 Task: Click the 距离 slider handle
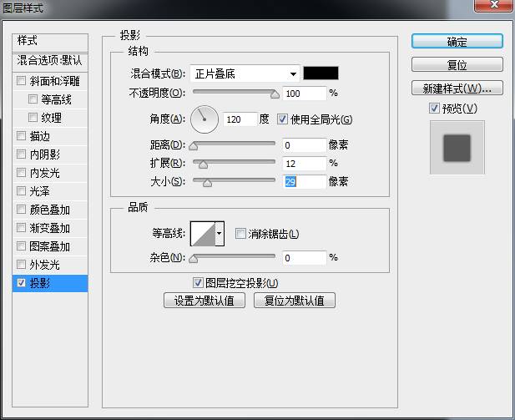click(194, 146)
